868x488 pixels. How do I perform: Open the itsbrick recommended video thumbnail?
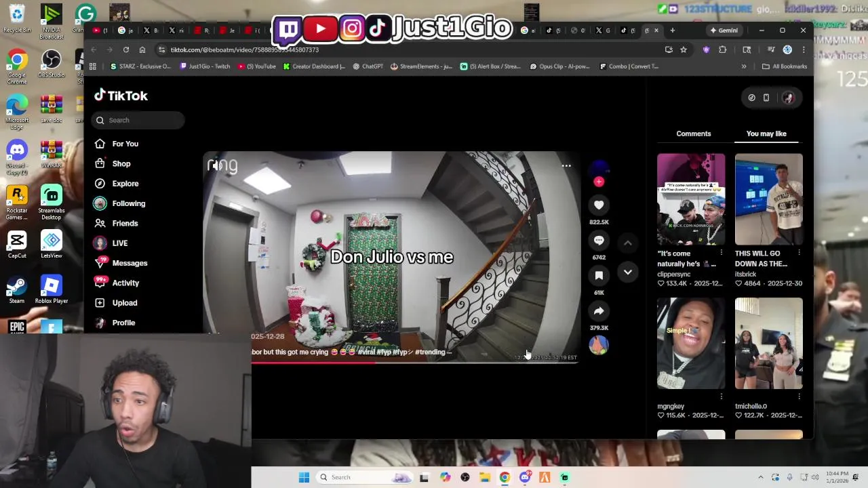click(769, 199)
